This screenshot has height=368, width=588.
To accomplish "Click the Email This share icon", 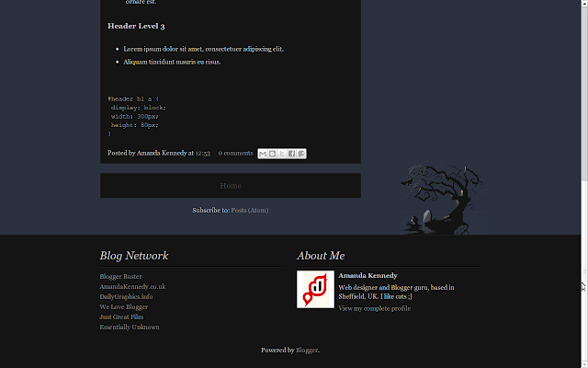I will [263, 154].
